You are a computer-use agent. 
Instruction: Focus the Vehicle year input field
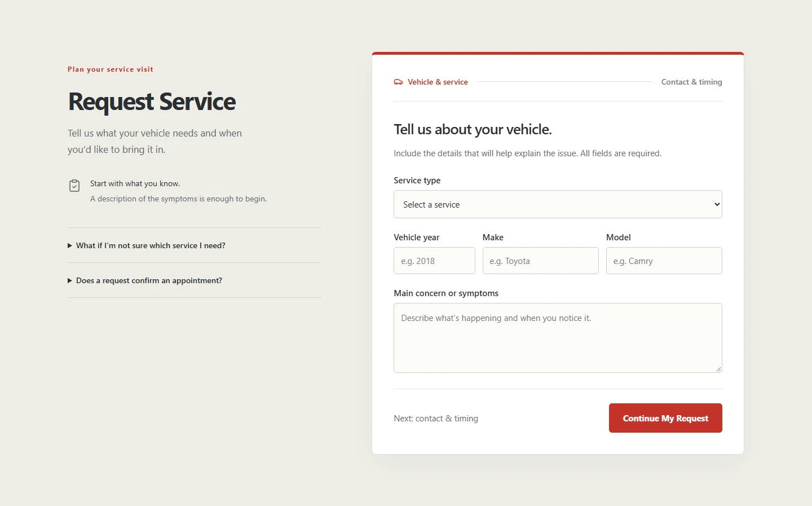pos(434,261)
